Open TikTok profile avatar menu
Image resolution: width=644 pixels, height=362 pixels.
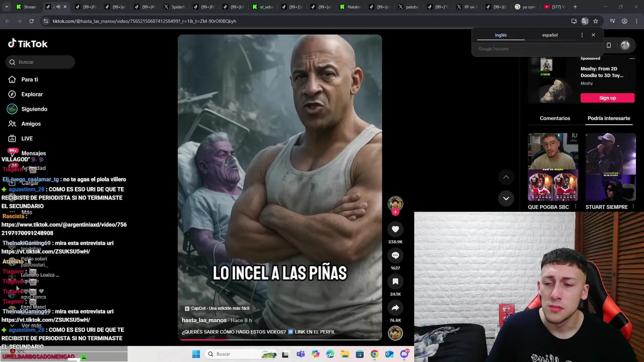(x=625, y=45)
